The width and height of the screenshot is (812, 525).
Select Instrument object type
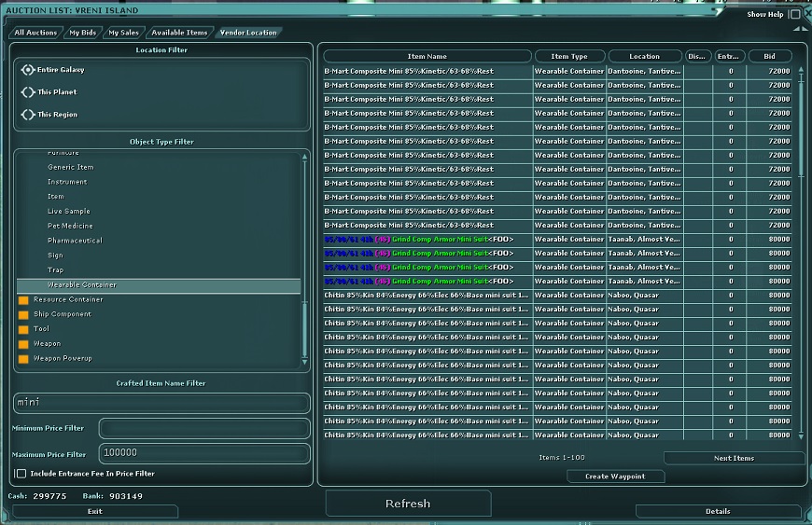click(67, 182)
